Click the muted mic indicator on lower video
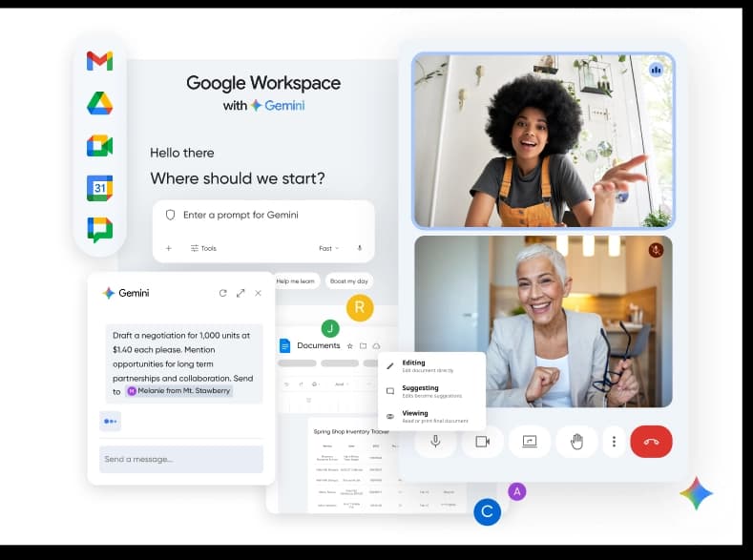The height and width of the screenshot is (560, 753). pos(656,250)
